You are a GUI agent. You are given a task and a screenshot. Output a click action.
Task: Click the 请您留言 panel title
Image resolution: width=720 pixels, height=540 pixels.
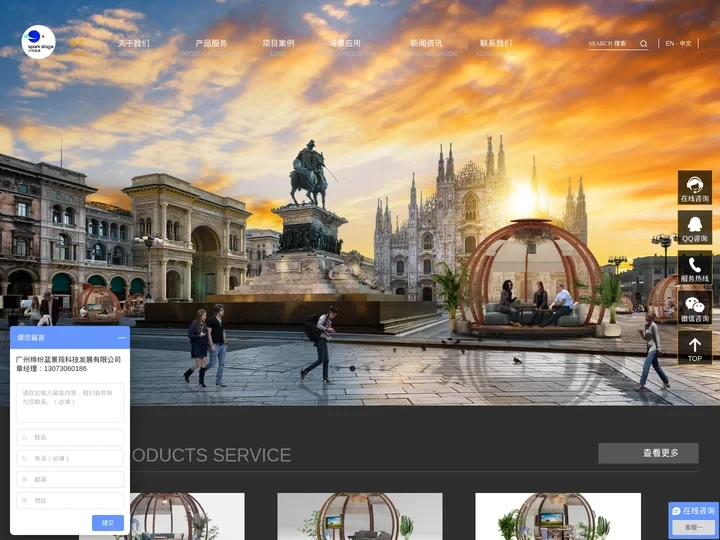[x=31, y=338]
